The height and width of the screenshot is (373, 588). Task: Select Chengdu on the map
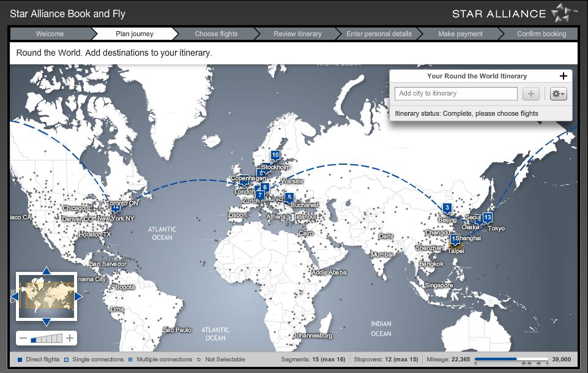pos(437,233)
